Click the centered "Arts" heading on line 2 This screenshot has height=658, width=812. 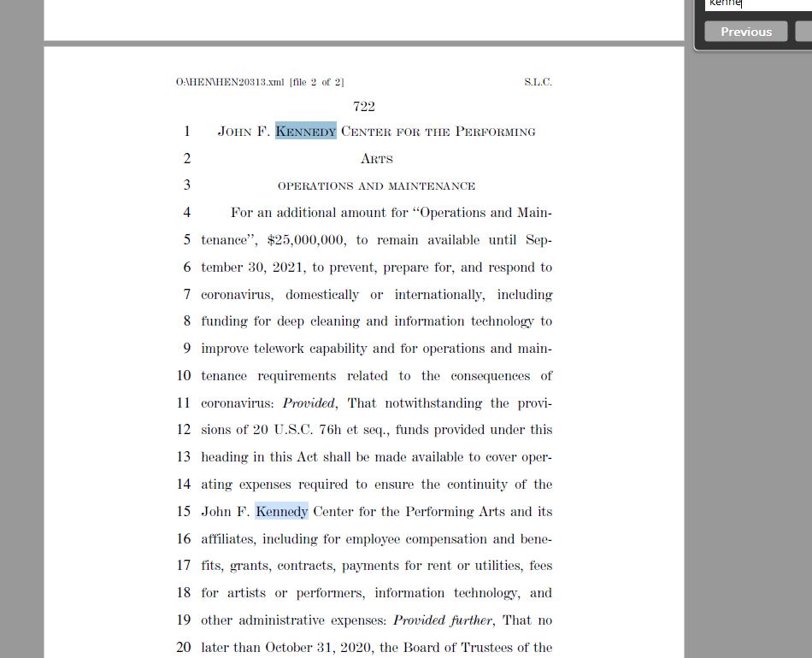coord(376,159)
